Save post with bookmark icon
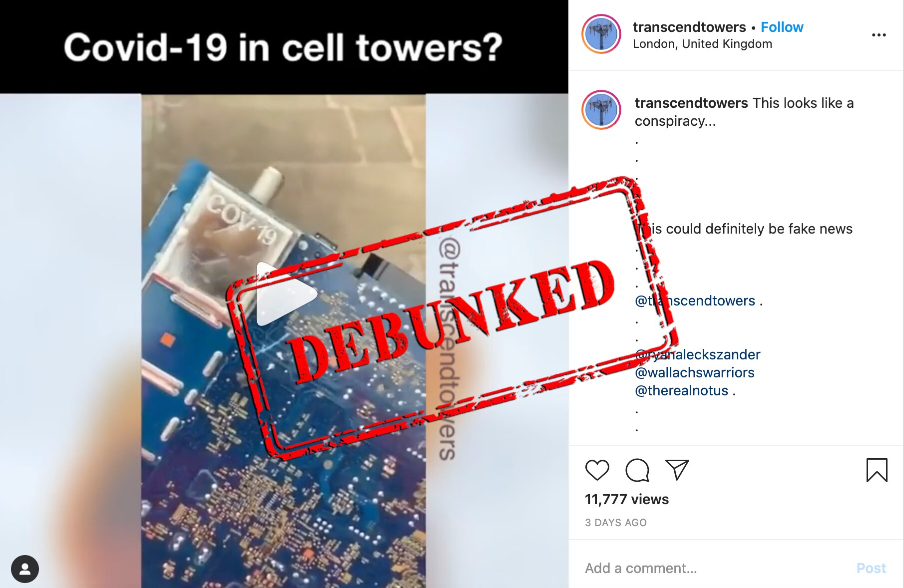904x588 pixels. click(x=877, y=470)
